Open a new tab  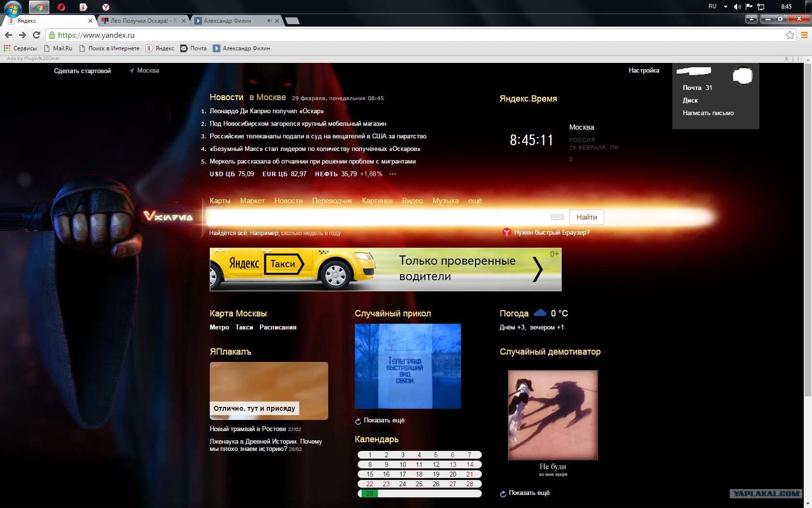pos(292,21)
